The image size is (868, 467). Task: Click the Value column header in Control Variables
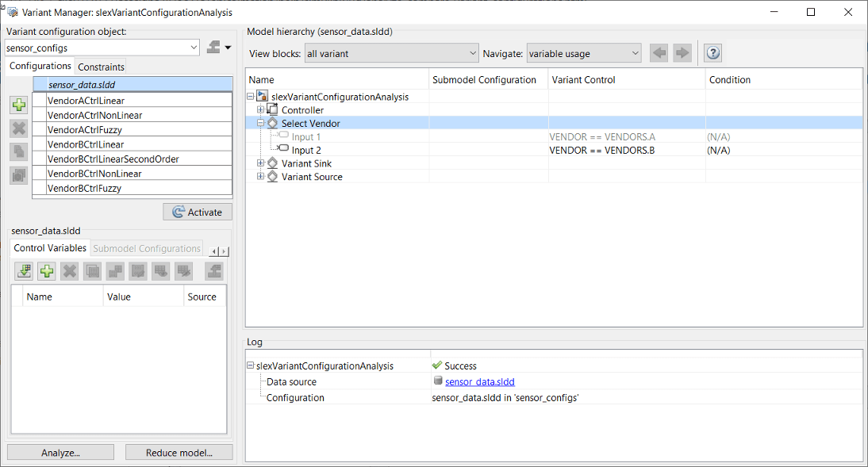(143, 297)
